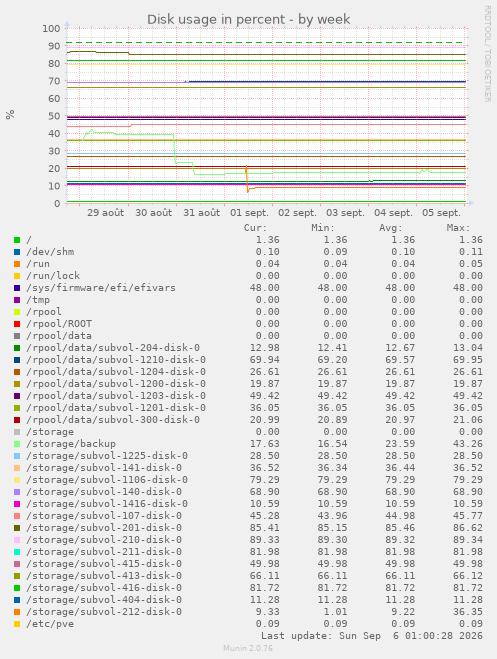This screenshot has width=497, height=659.
Task: Click the '03 sept.' axis date label
Action: [345, 213]
